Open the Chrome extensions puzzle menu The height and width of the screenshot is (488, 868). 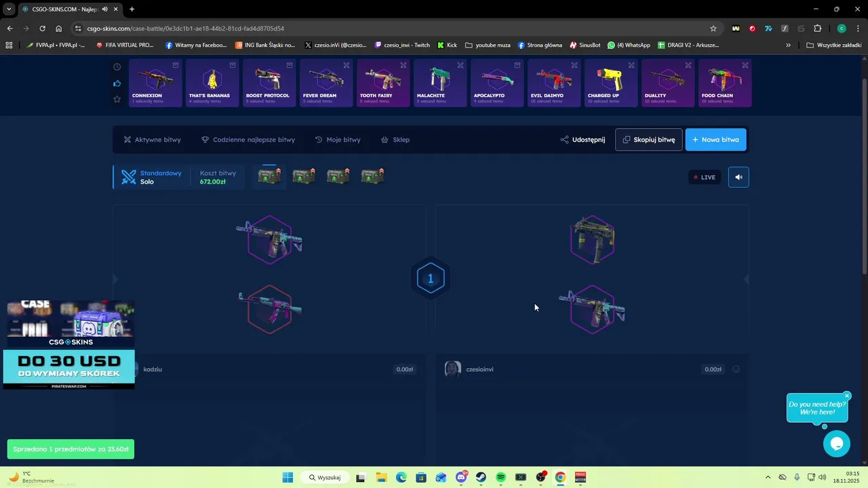(817, 28)
